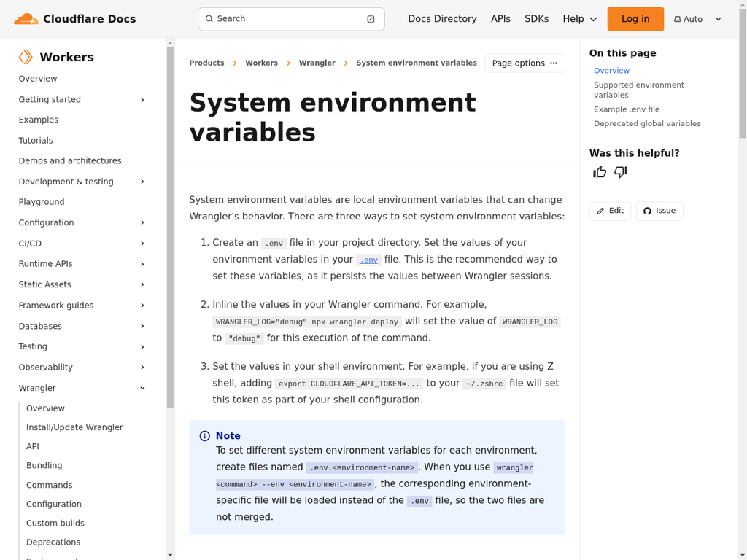Click the Edit page button

610,211
